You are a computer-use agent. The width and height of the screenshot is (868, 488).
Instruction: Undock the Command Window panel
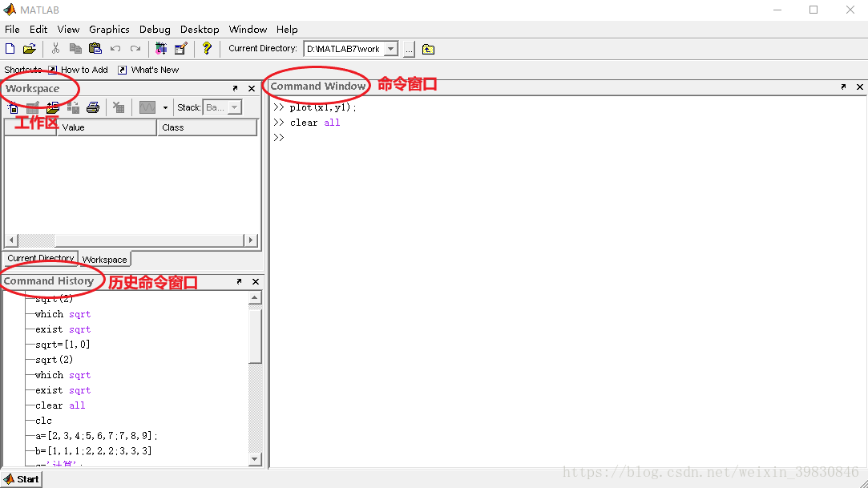coord(844,87)
